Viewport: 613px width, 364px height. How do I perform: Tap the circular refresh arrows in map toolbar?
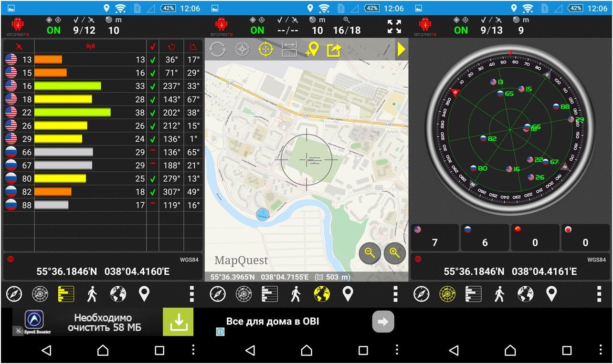coord(218,50)
